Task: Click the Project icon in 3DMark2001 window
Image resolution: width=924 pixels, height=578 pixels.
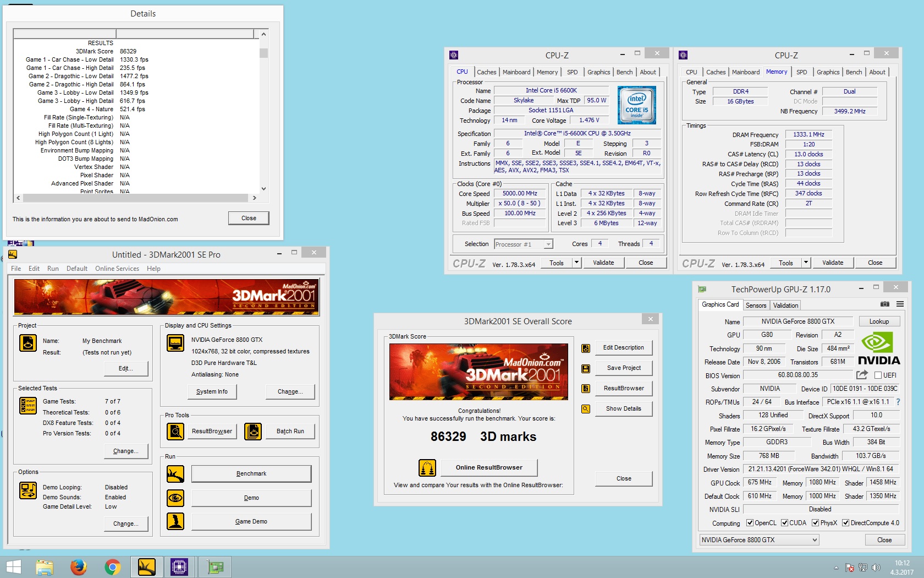Action: (28, 343)
